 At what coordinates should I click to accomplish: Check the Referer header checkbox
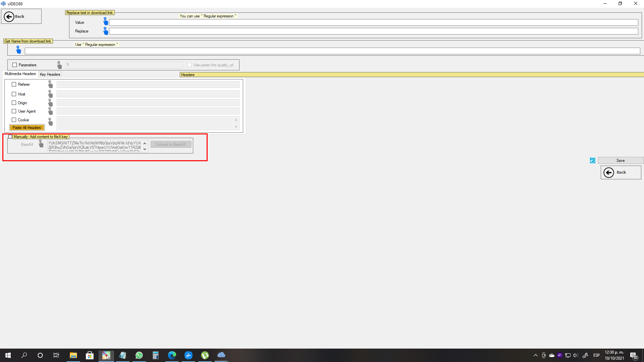(14, 84)
